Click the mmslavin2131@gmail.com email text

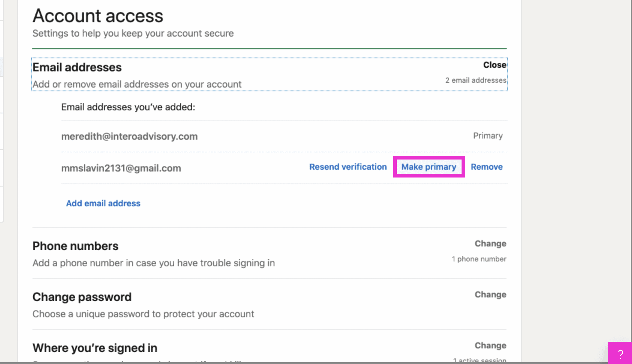121,168
